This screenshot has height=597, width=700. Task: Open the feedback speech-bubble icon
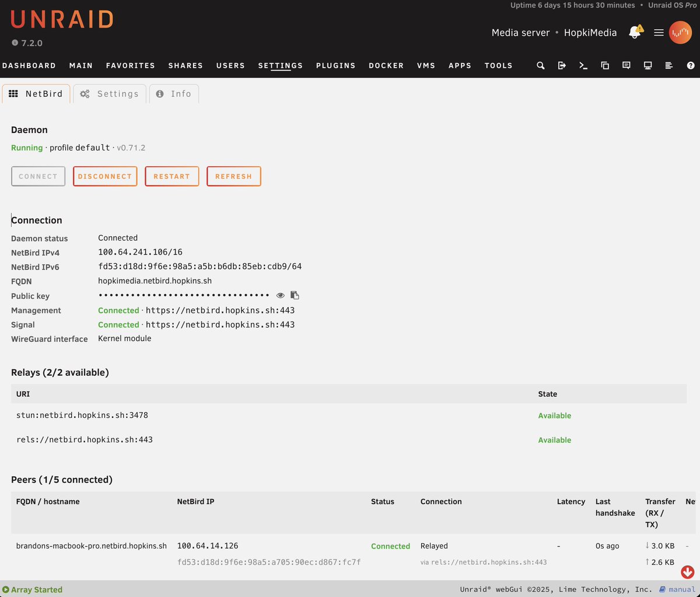(626, 65)
